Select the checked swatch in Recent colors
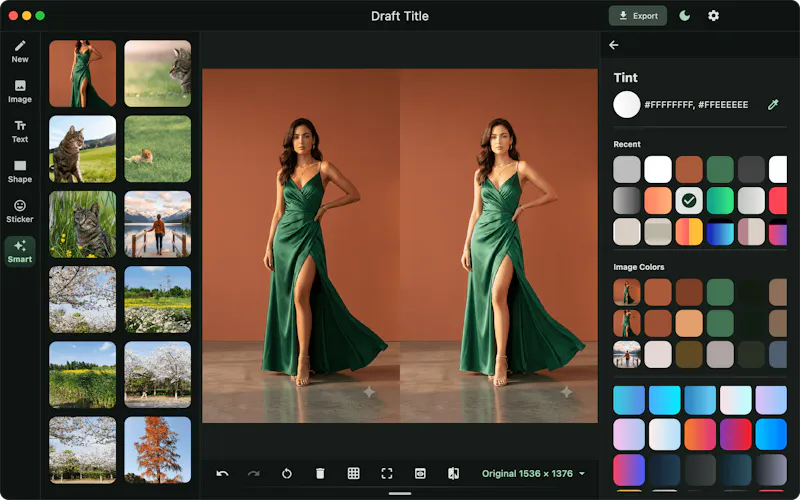Screen dimensions: 800x500 tap(689, 201)
